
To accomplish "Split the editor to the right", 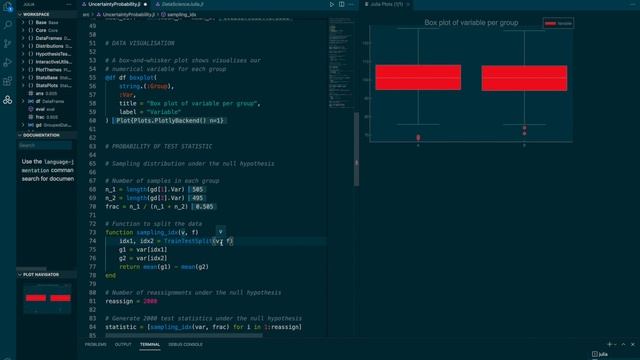I will (x=342, y=4).
